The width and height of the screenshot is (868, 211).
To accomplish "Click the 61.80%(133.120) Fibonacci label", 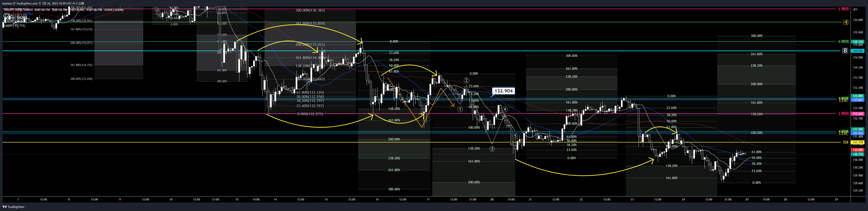I will pyautogui.click(x=310, y=92).
